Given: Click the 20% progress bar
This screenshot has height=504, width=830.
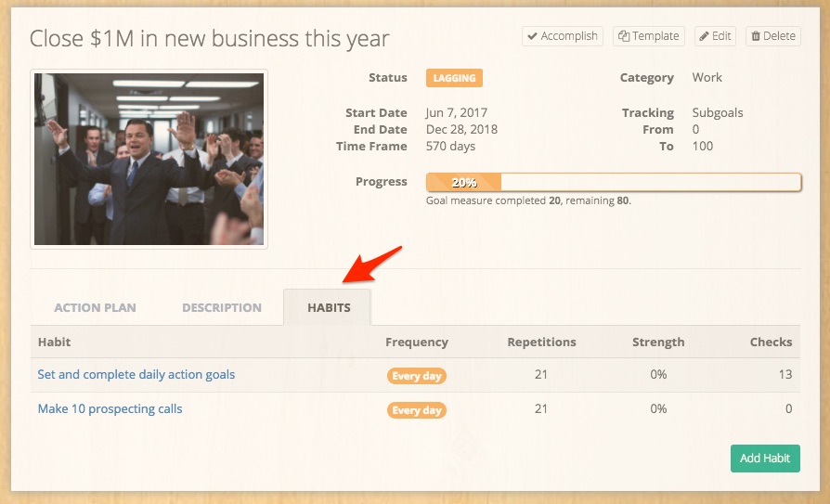Looking at the screenshot, I should [x=613, y=182].
